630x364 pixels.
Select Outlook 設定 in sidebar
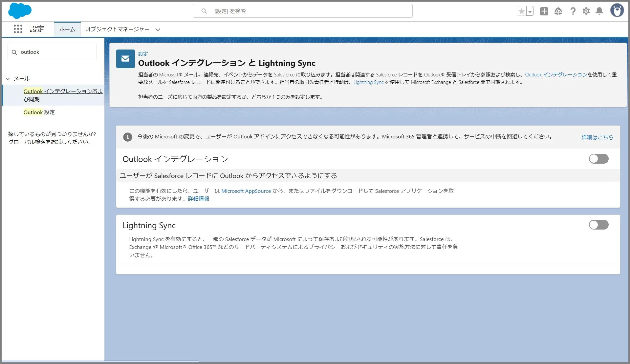point(39,112)
